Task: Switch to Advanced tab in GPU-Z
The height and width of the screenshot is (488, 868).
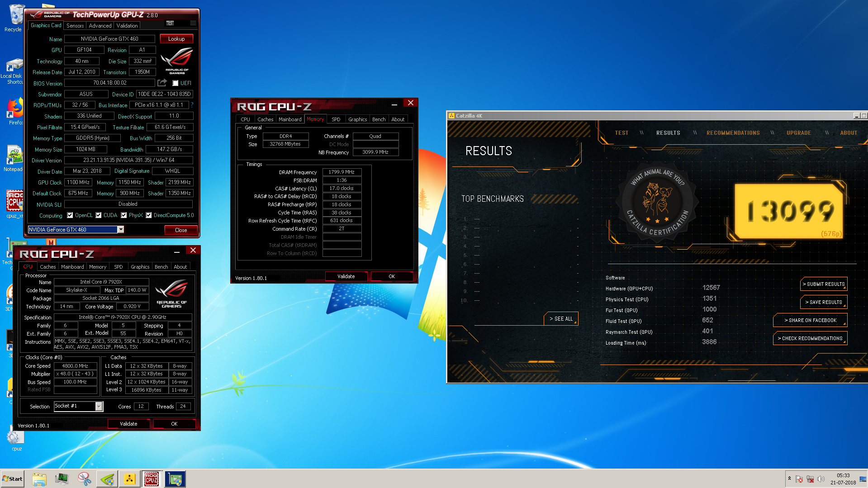Action: click(100, 26)
